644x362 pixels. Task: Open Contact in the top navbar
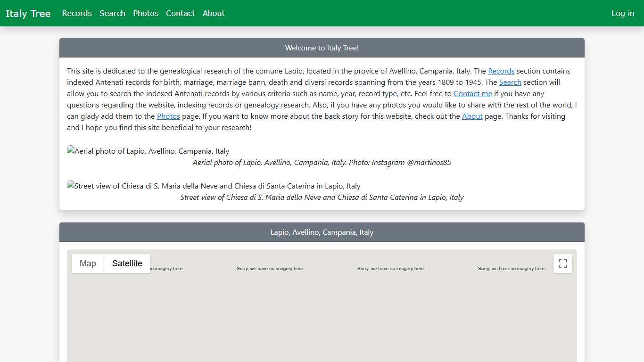point(180,13)
